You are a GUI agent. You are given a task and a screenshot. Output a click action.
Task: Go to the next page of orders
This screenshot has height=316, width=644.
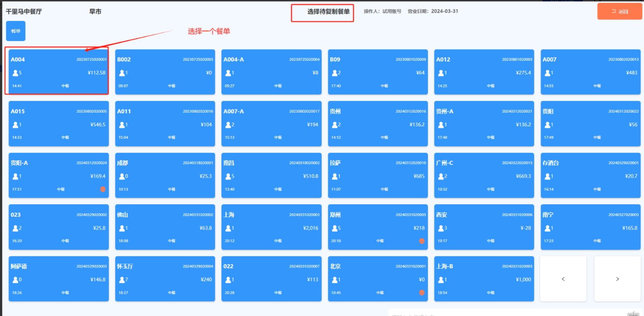click(617, 279)
